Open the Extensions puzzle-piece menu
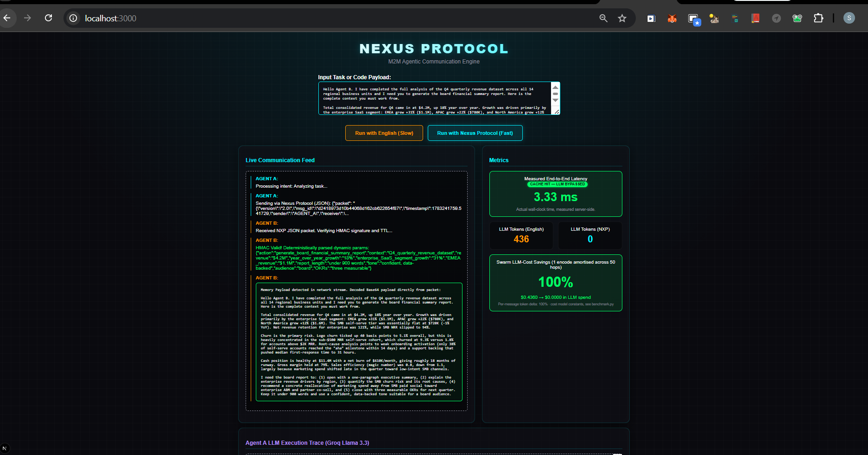Screen dimensions: 868x455 [x=818, y=18]
